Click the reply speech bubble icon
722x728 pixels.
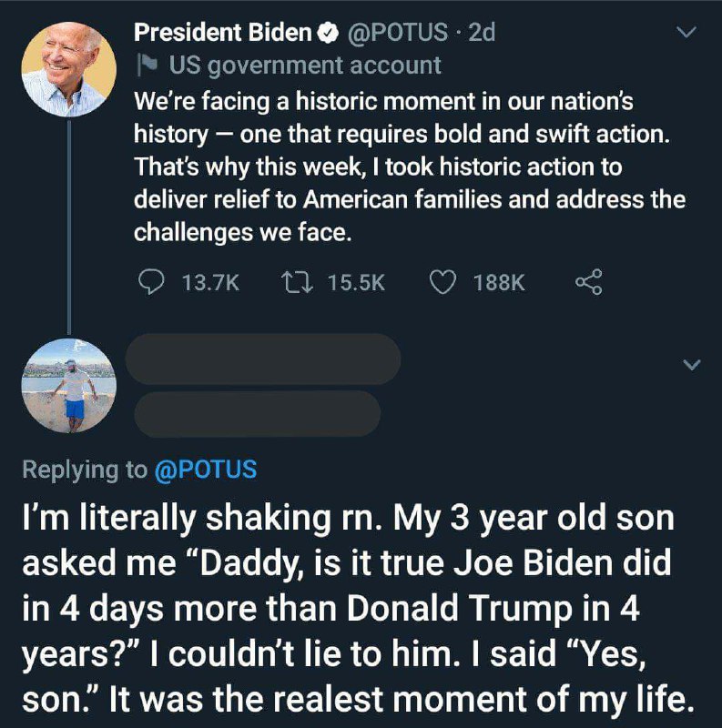(x=152, y=283)
